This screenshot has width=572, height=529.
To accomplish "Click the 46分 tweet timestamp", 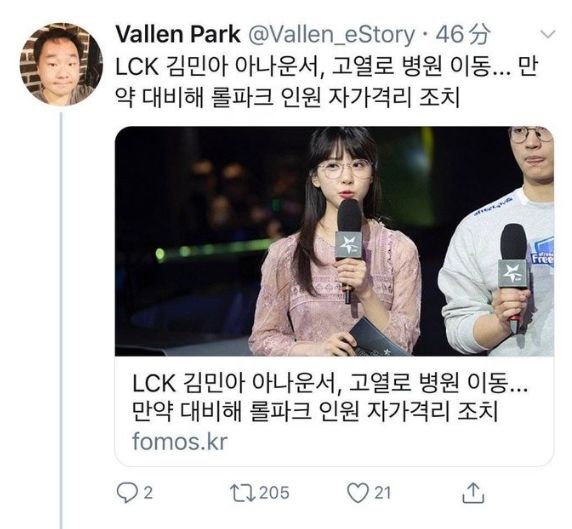I will (x=463, y=34).
